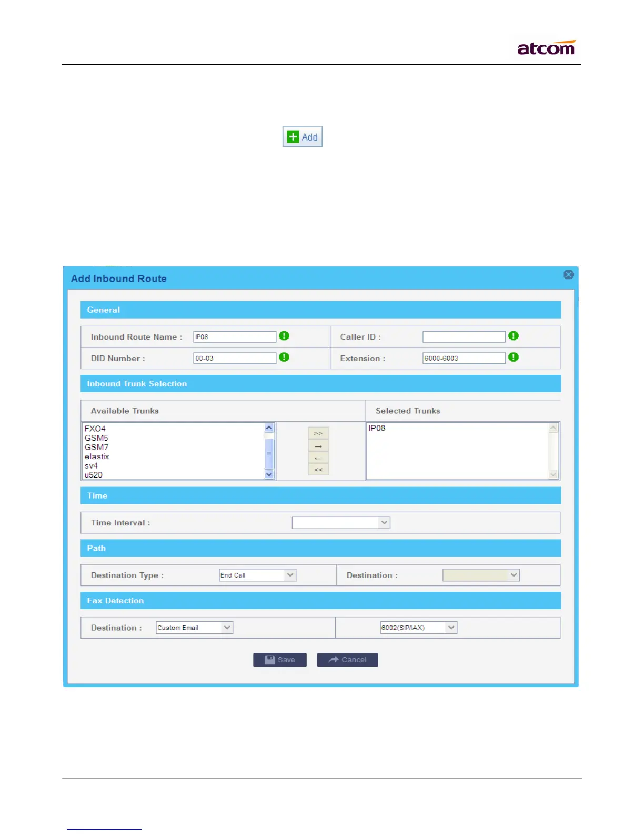Select GSM5 in Available Trunks

(96, 438)
